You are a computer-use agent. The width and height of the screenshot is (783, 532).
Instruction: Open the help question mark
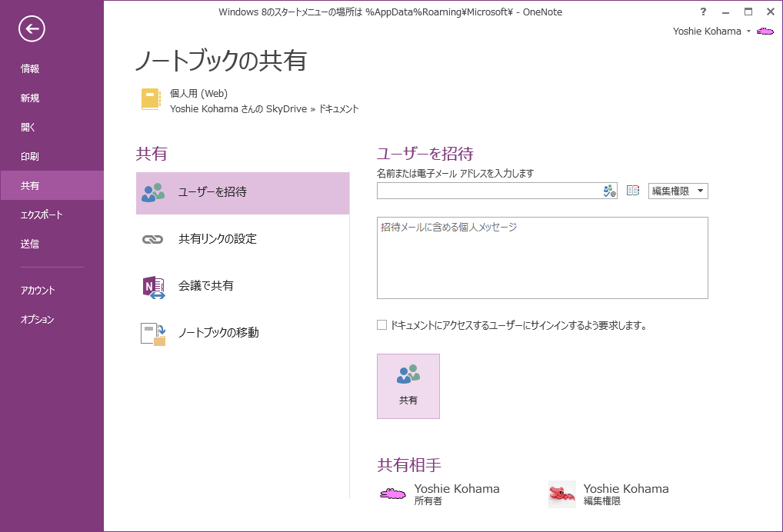coord(703,12)
